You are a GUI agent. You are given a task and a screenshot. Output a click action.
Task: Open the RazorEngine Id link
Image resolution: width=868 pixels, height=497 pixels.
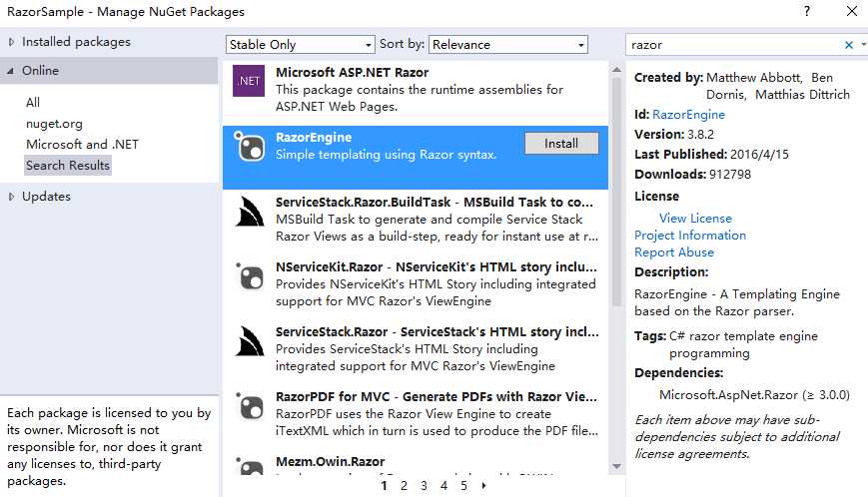click(688, 115)
